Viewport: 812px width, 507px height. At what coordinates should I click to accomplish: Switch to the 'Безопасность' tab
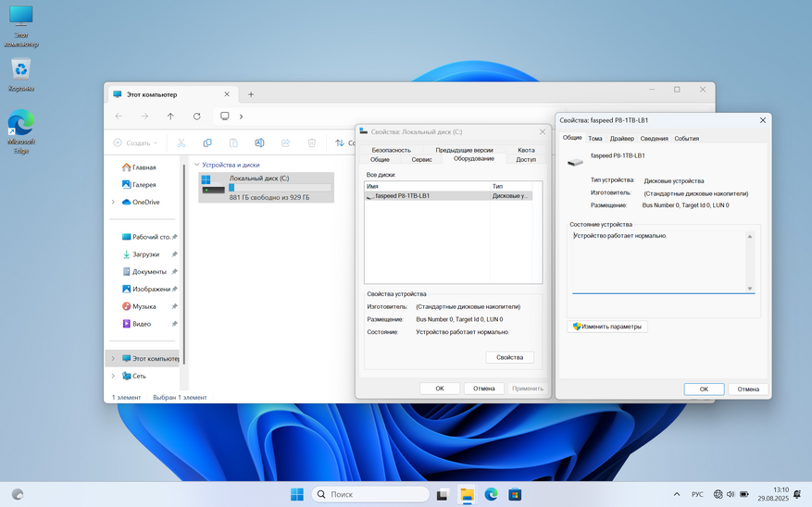tap(391, 150)
